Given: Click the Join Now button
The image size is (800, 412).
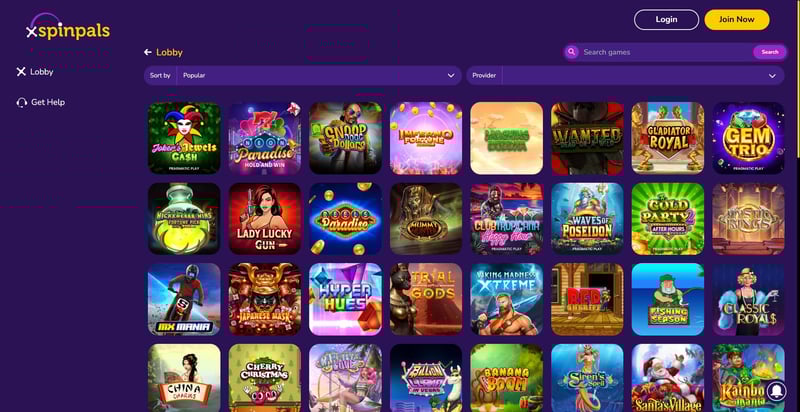Looking at the screenshot, I should point(737,20).
